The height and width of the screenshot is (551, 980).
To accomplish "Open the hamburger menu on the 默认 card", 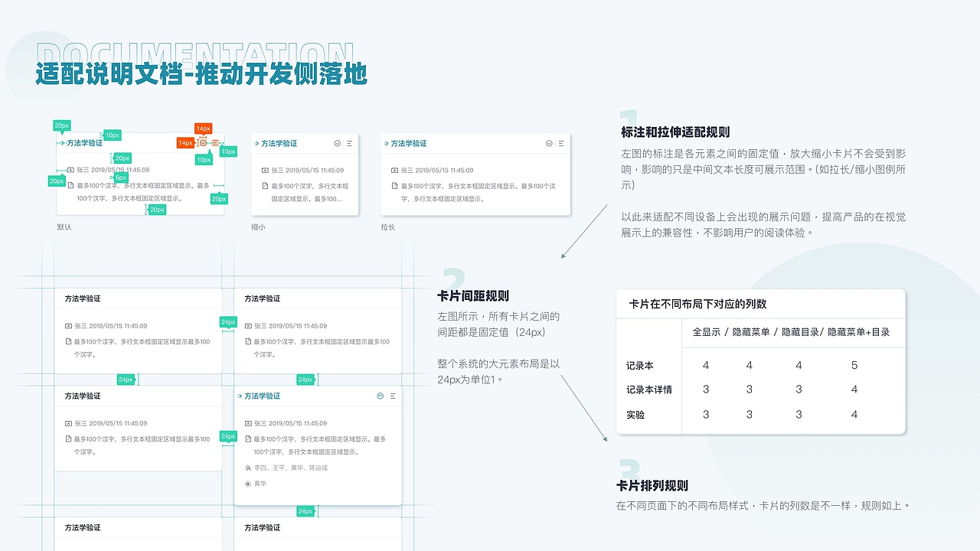I will [214, 143].
